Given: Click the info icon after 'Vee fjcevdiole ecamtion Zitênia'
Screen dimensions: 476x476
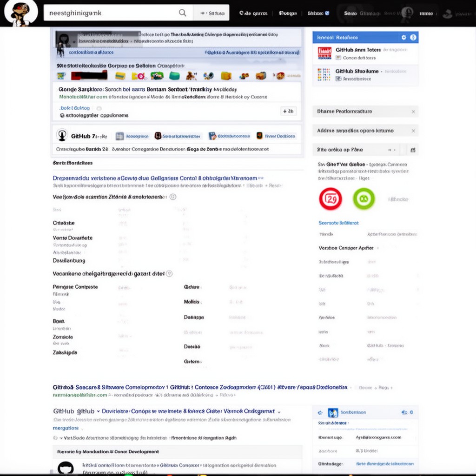Looking at the screenshot, I should [173, 197].
